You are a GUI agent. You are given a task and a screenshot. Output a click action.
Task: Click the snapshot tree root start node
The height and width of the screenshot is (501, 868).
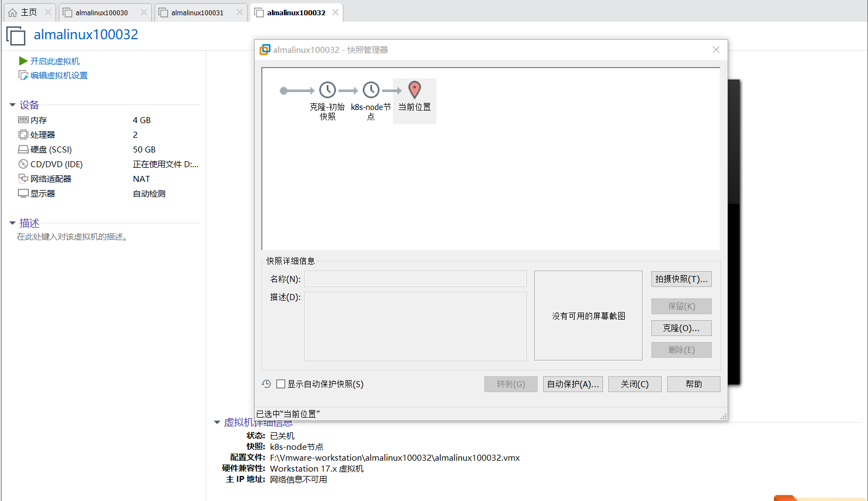284,90
